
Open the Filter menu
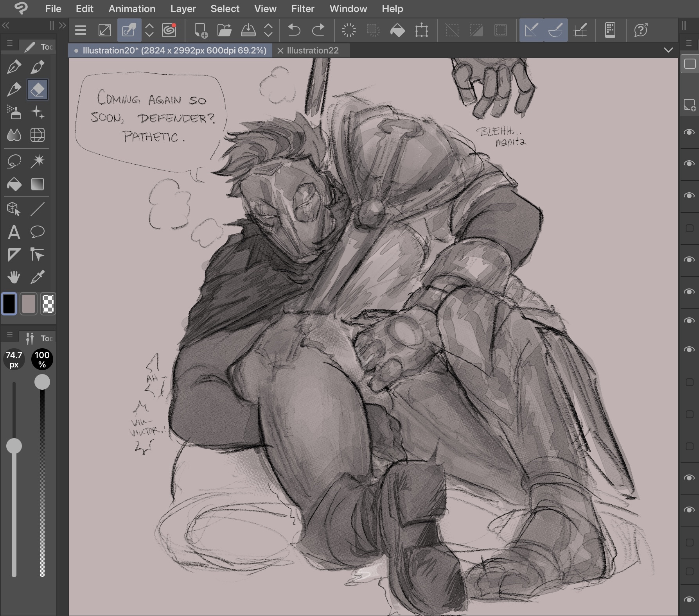(x=302, y=9)
